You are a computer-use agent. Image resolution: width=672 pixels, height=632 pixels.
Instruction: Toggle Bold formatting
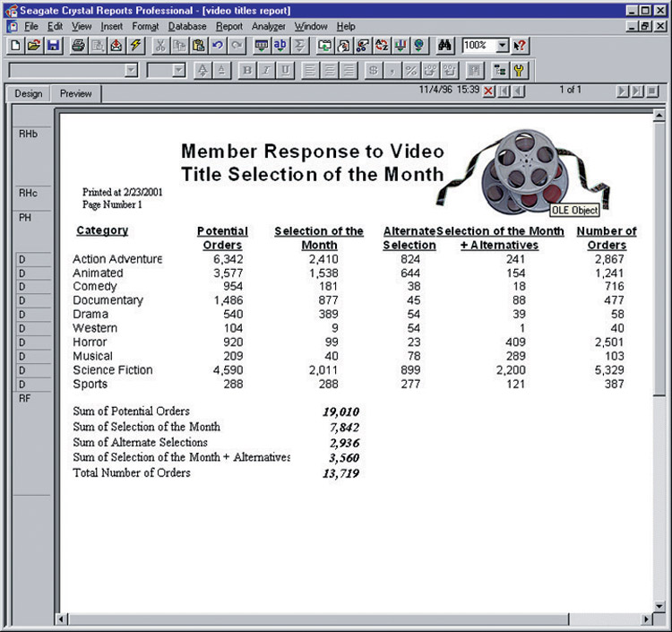[246, 70]
